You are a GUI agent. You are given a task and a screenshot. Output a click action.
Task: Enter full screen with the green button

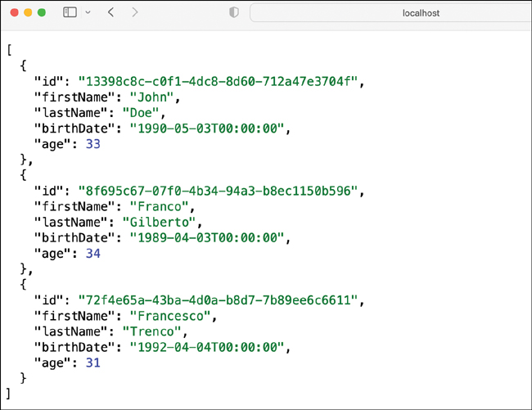coord(42,13)
